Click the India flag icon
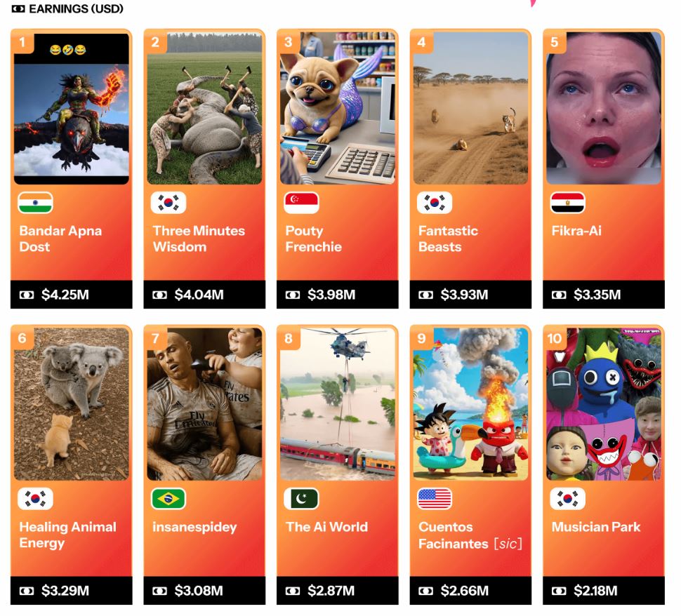This screenshot has height=616, width=681. pyautogui.click(x=35, y=203)
